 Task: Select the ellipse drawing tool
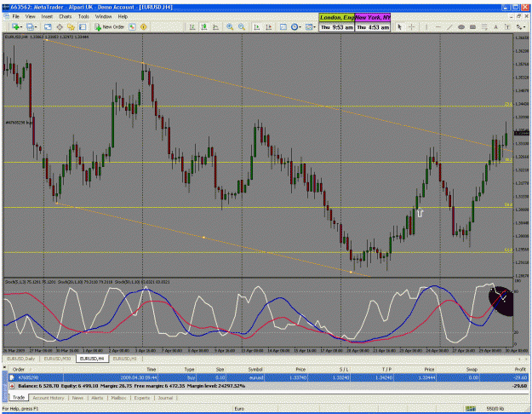(461, 26)
